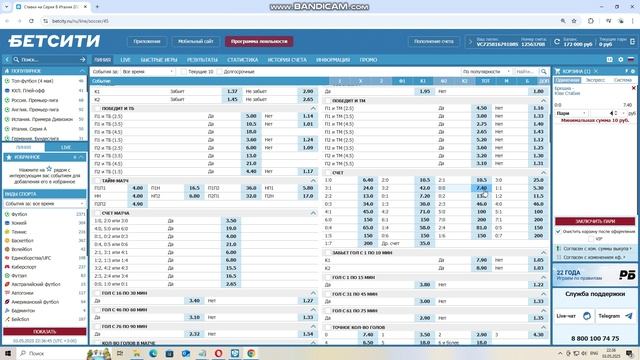640x360 pixels.
Task: Open basket settings gear icon
Action: point(633,71)
